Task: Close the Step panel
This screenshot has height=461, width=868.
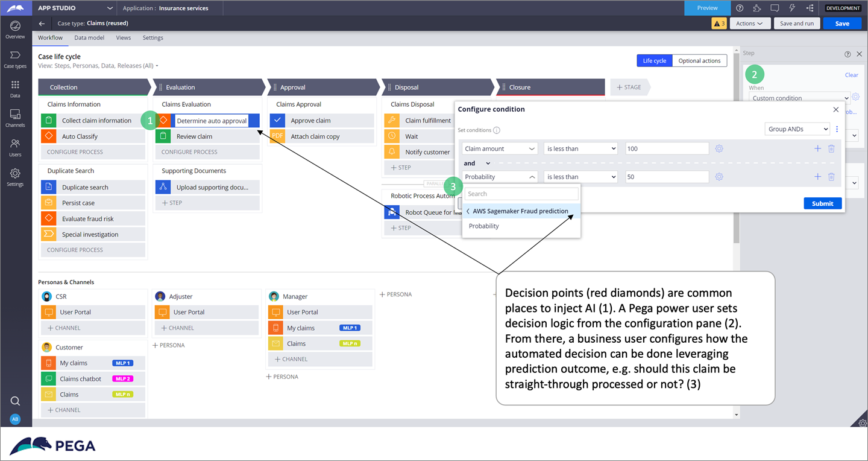Action: point(859,54)
